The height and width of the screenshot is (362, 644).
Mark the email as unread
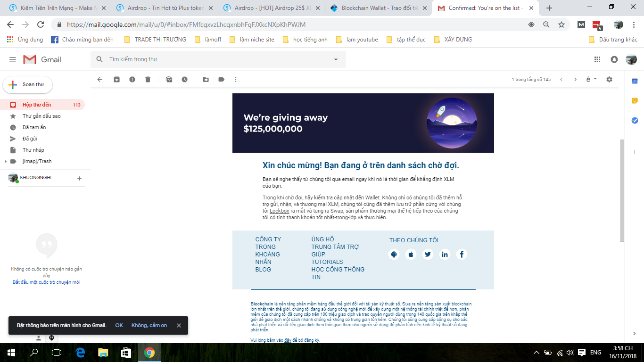pyautogui.click(x=169, y=80)
